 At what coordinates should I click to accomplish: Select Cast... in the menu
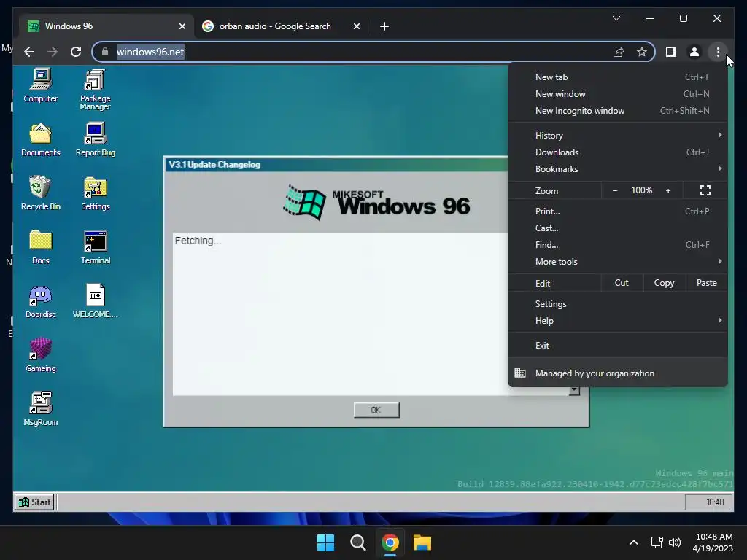click(617, 227)
